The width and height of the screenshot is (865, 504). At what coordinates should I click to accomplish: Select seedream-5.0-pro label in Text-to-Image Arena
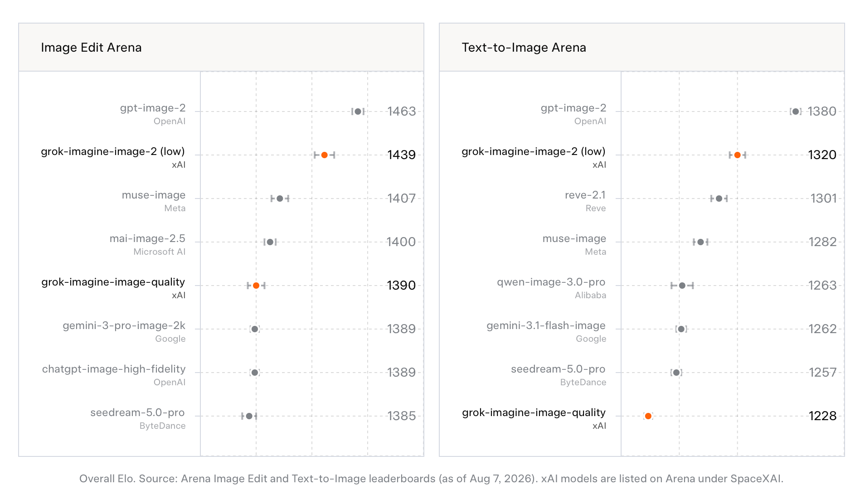558,369
